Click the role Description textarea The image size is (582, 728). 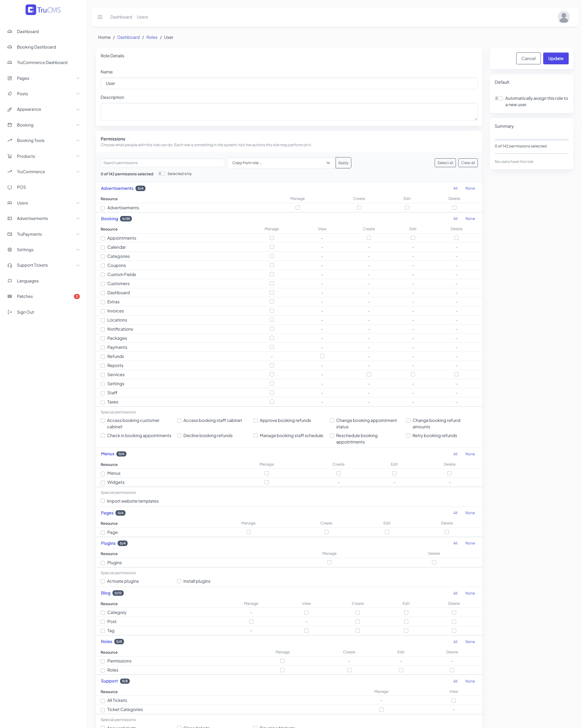tap(289, 112)
